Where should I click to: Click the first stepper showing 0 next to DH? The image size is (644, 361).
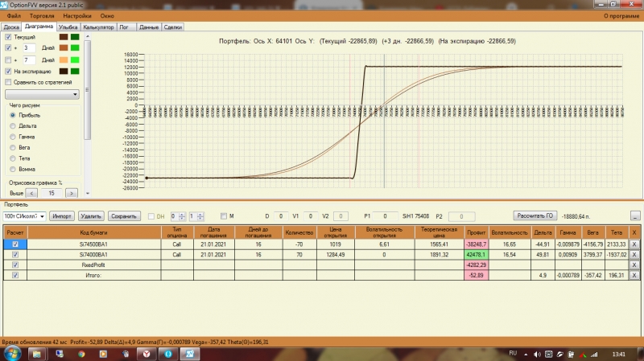click(x=178, y=216)
